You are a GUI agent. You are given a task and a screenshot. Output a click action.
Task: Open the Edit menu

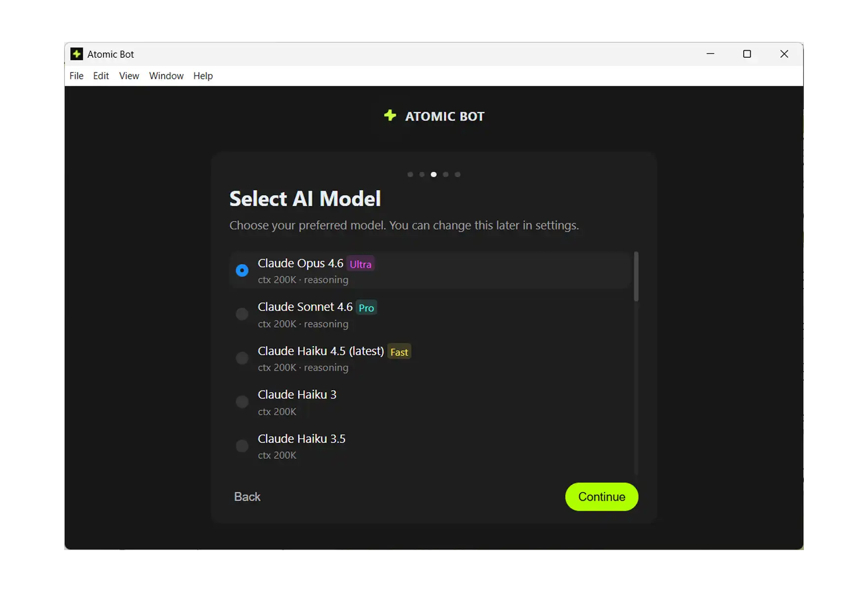tap(101, 75)
